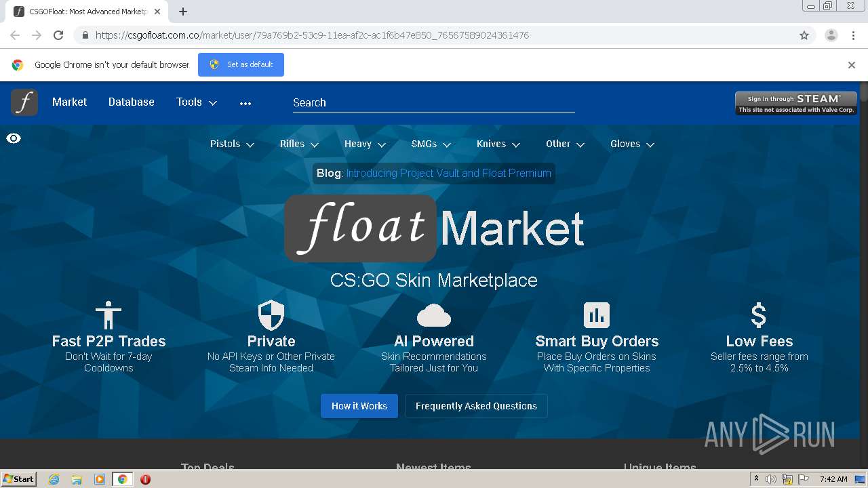Open Internet Explorer from the taskbar
This screenshot has height=488, width=868.
click(x=54, y=479)
